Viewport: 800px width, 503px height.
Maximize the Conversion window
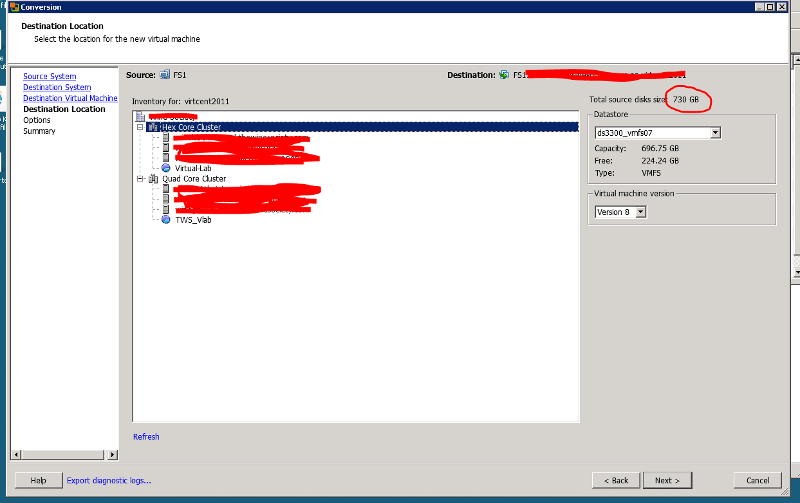[770, 7]
